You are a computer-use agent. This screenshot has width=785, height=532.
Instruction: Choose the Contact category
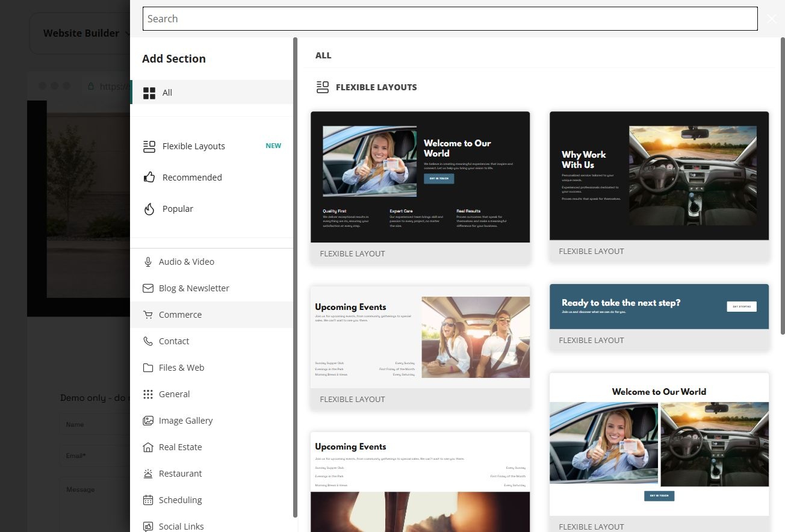pos(212,341)
